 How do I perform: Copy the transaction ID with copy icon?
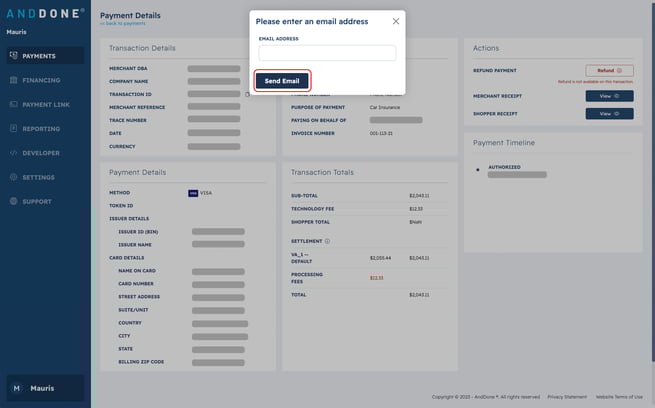click(x=246, y=94)
